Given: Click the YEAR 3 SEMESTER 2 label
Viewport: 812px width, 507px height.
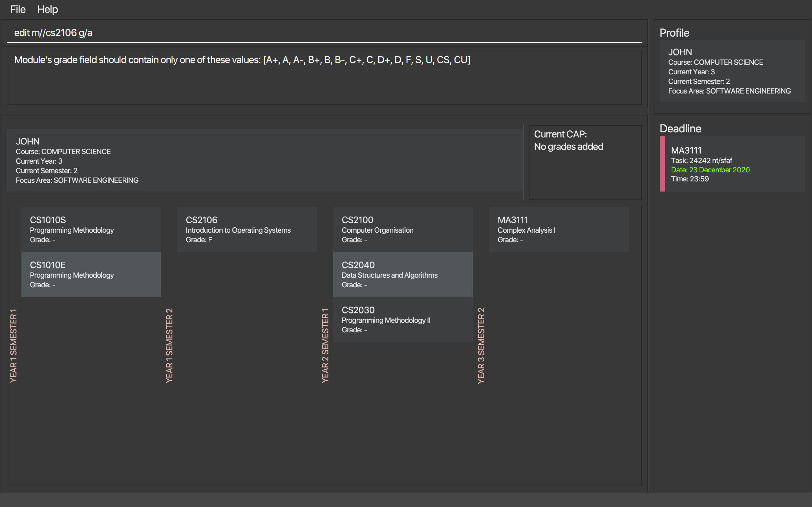Looking at the screenshot, I should pos(481,345).
